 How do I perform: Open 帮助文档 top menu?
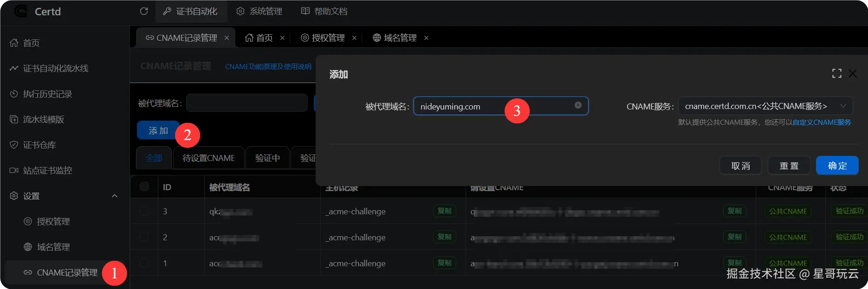tap(324, 11)
